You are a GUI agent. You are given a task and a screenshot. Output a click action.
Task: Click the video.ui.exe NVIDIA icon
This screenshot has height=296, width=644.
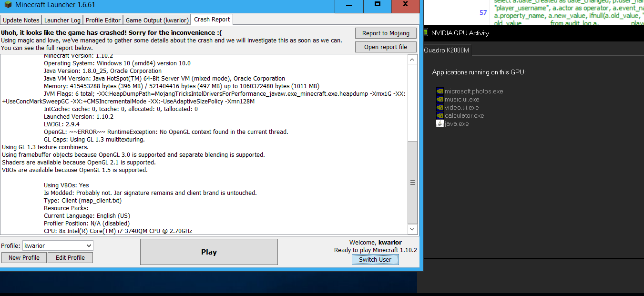[x=440, y=107]
